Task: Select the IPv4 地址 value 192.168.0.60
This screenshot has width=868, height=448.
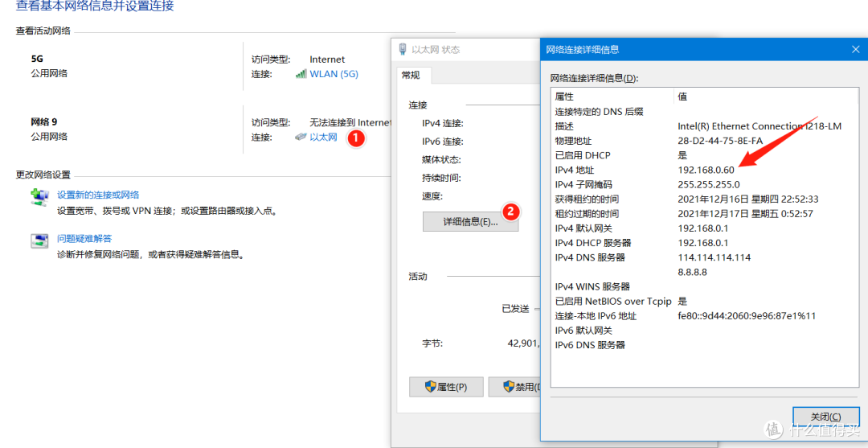Action: [x=706, y=170]
